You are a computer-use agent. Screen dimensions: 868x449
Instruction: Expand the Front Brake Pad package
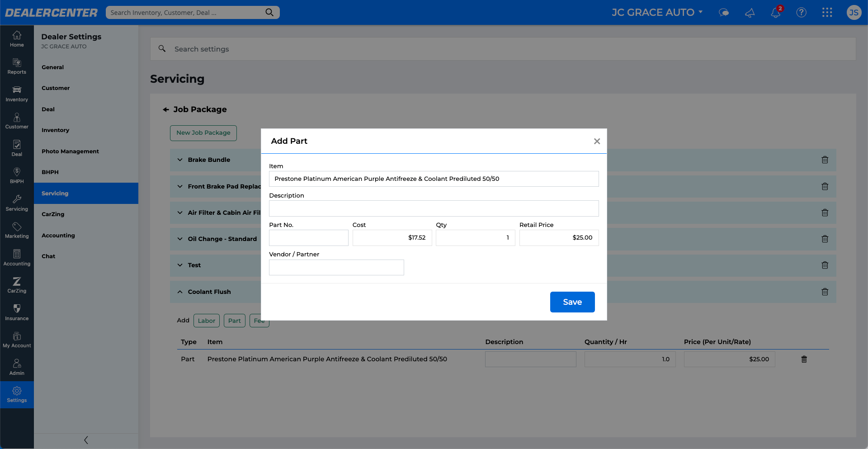coord(180,186)
